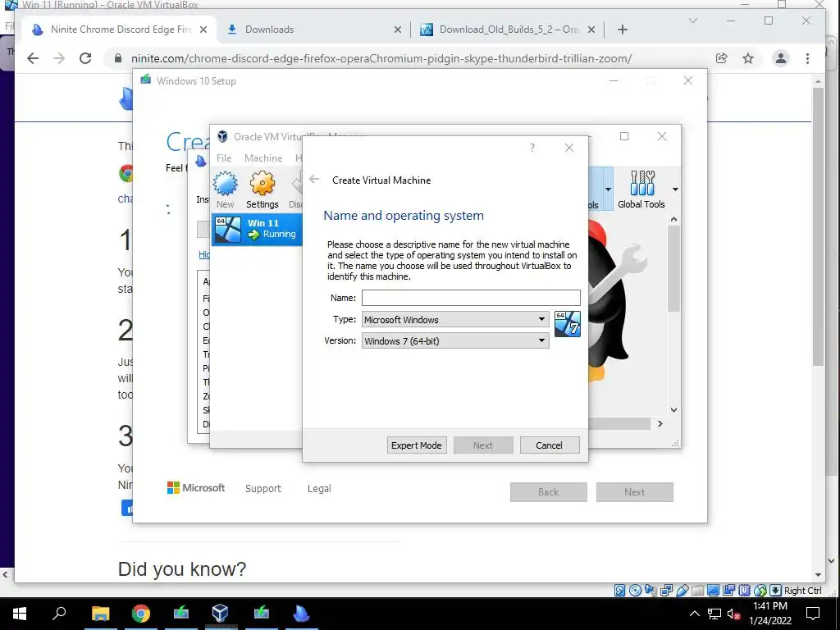Click Legal link in Windows 10 Setup

pyautogui.click(x=319, y=489)
